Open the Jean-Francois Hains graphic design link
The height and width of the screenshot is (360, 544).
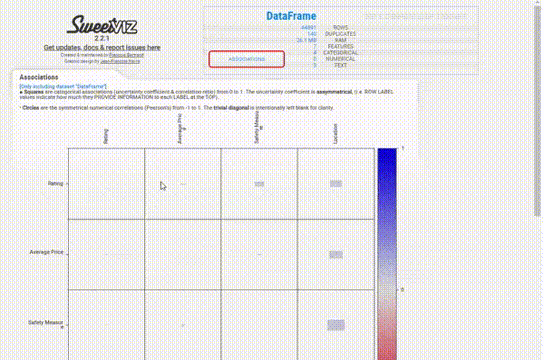point(120,61)
